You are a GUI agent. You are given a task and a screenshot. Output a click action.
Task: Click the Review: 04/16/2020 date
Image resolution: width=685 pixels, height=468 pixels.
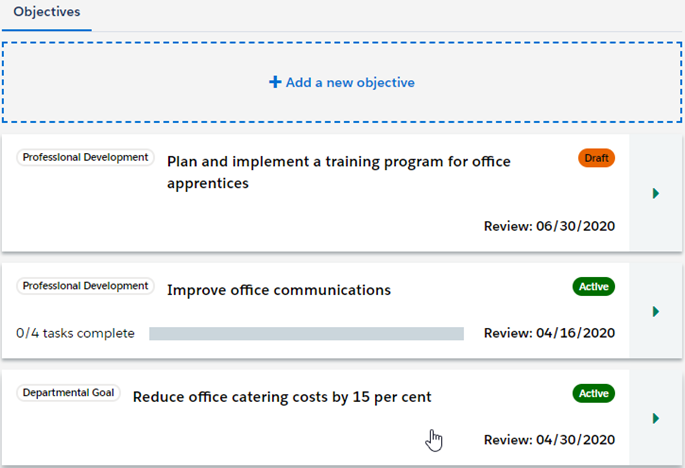pyautogui.click(x=548, y=333)
